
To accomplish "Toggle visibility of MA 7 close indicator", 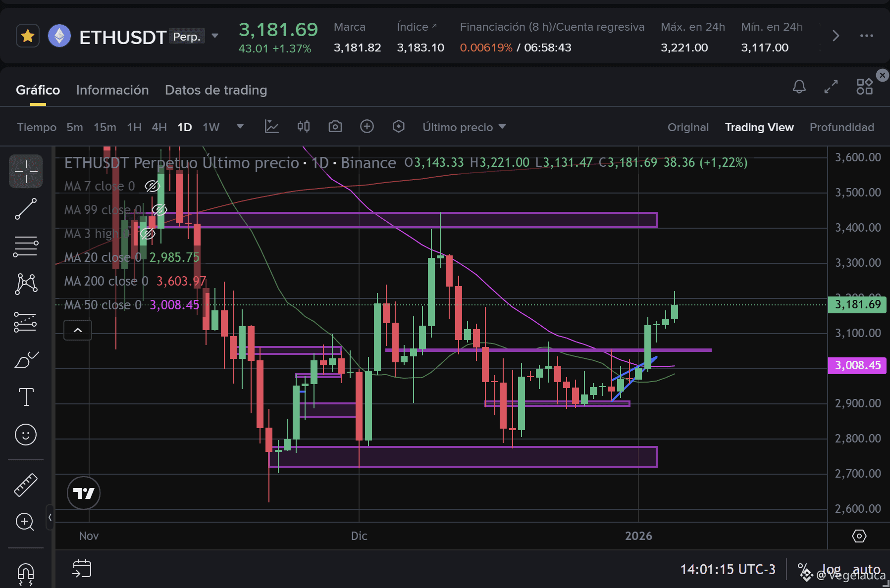I will (x=152, y=186).
